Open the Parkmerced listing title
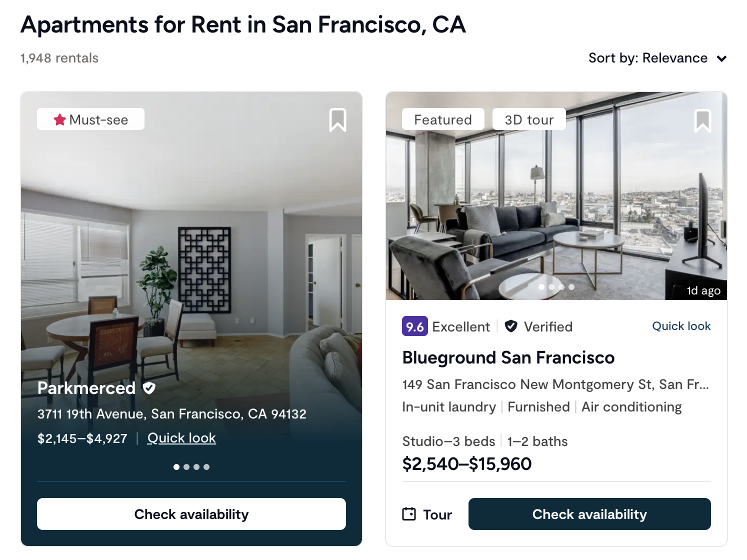 click(x=86, y=388)
